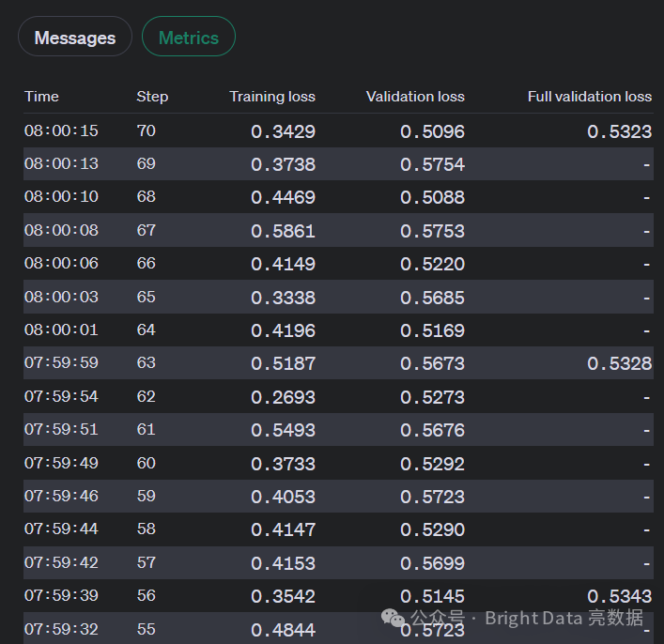Switch to the Messages tab
The width and height of the screenshot is (664, 644).
click(75, 38)
